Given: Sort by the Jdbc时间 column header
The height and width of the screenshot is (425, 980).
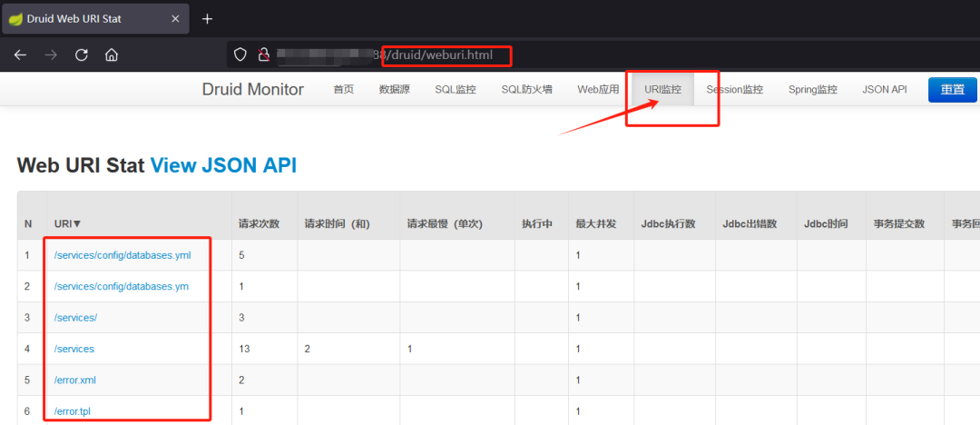Looking at the screenshot, I should click(826, 223).
